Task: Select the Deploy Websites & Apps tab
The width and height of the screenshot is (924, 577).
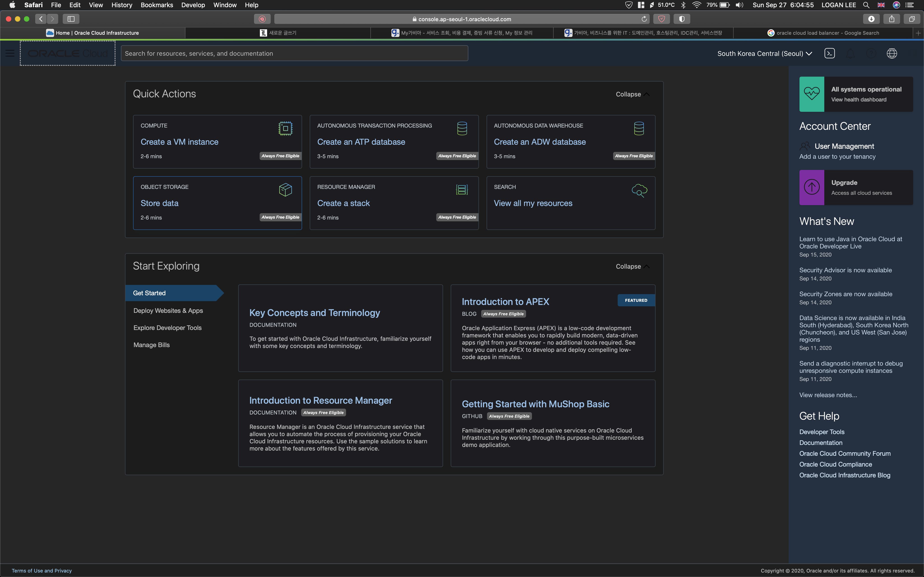Action: point(168,311)
